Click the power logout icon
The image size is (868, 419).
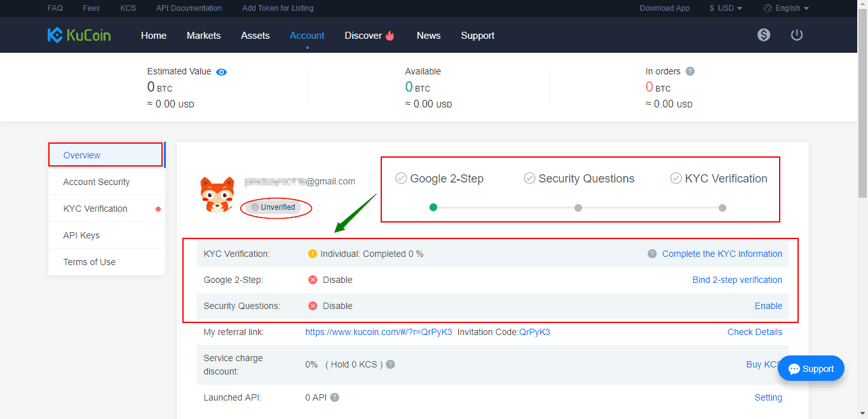pyautogui.click(x=797, y=35)
